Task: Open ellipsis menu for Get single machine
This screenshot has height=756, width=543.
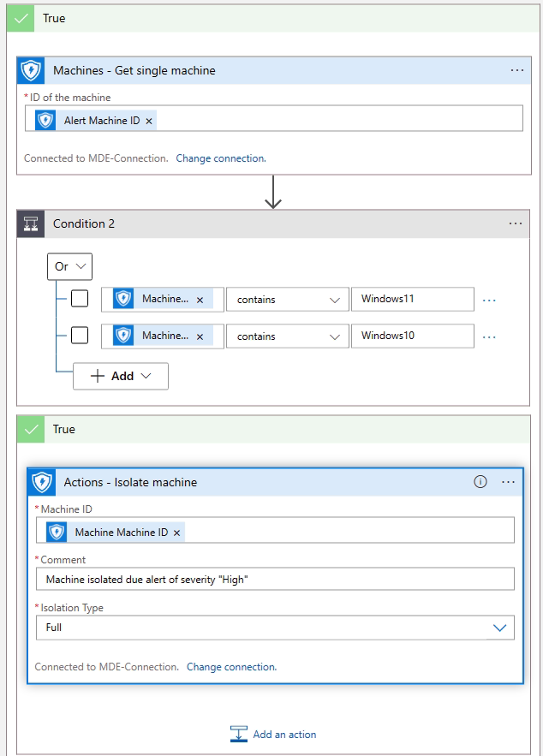Action: coord(516,70)
